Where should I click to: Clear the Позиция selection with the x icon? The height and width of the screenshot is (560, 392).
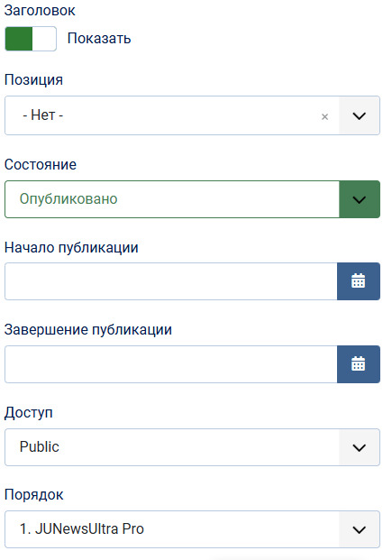pyautogui.click(x=324, y=116)
